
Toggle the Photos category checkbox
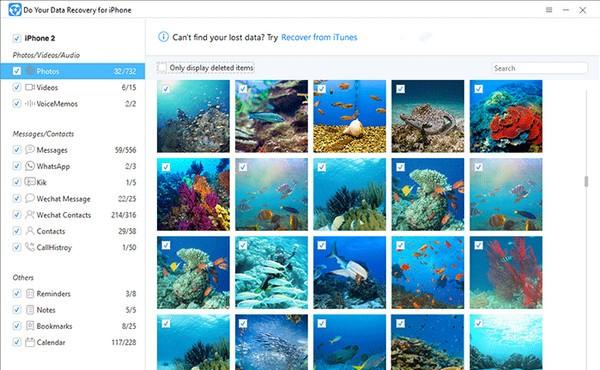tap(16, 71)
